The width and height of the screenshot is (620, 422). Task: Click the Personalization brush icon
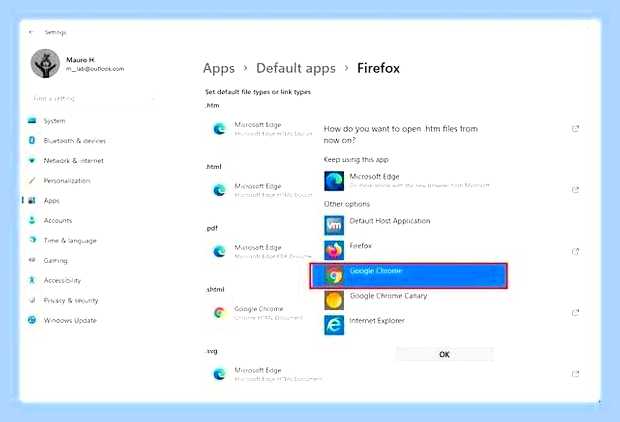(x=32, y=180)
